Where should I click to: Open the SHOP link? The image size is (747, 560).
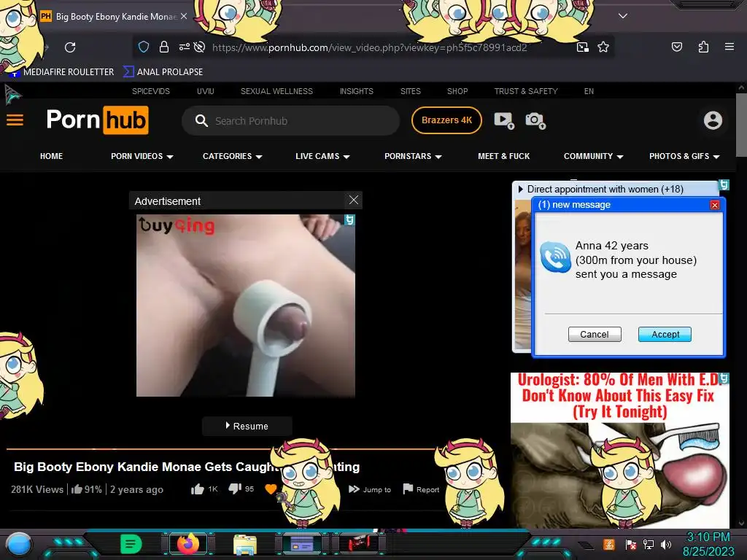point(457,91)
